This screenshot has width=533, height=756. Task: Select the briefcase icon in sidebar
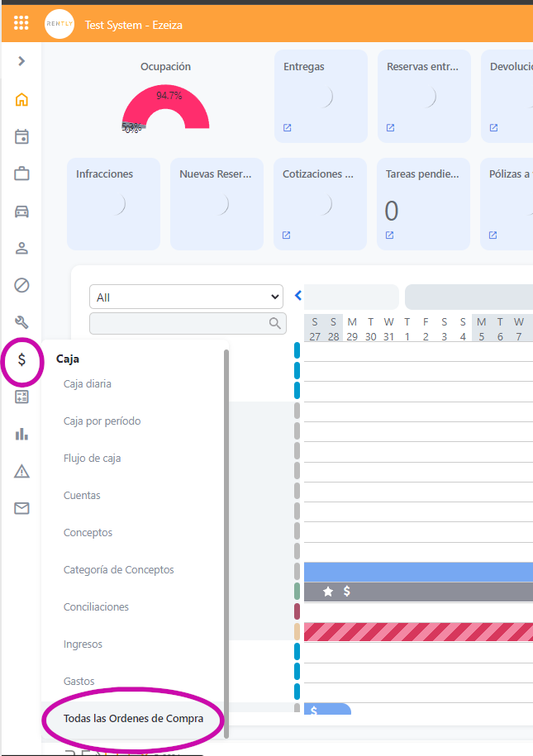coord(21,174)
